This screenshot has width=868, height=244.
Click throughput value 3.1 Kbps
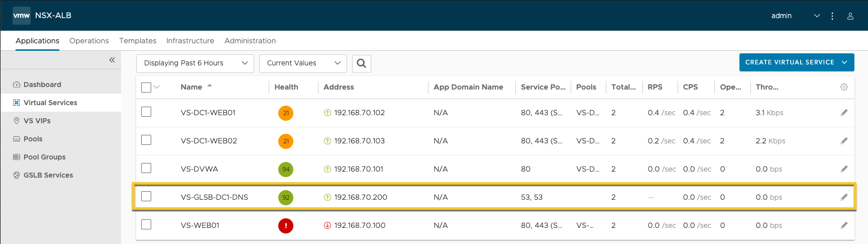(x=770, y=113)
